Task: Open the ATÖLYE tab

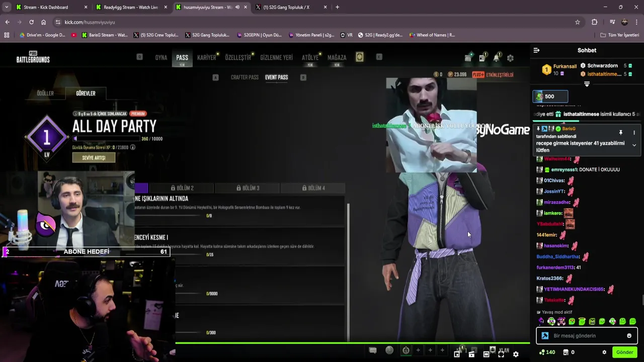Action: click(310, 57)
